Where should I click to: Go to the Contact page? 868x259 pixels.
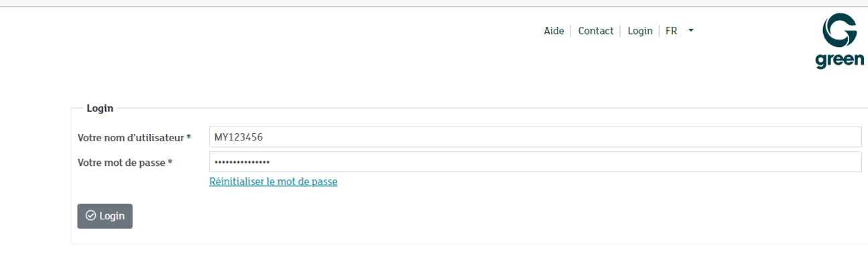pyautogui.click(x=596, y=31)
